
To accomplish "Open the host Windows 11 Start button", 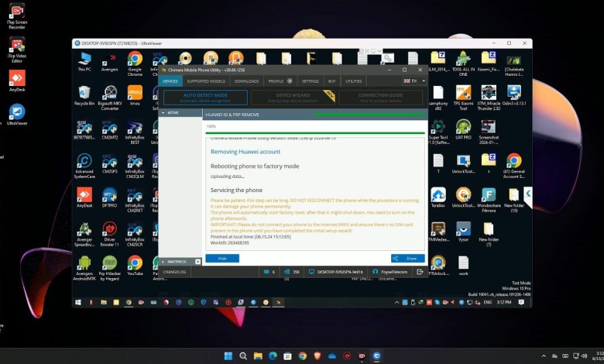I will pos(228,356).
